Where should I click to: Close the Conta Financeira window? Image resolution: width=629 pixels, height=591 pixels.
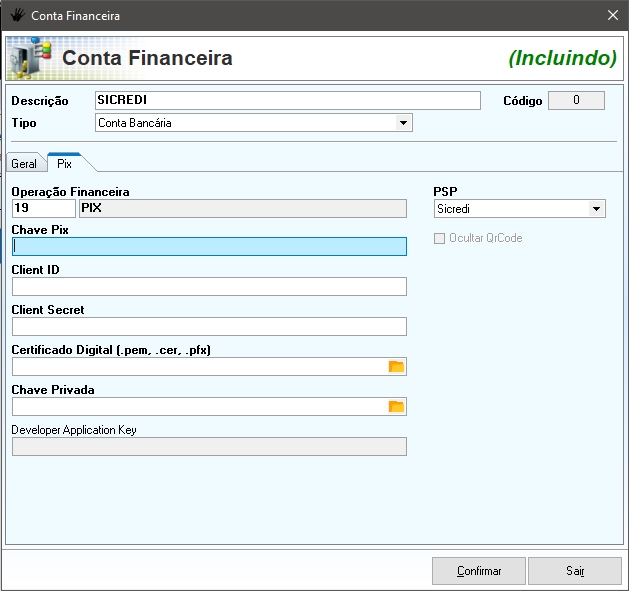pos(613,15)
